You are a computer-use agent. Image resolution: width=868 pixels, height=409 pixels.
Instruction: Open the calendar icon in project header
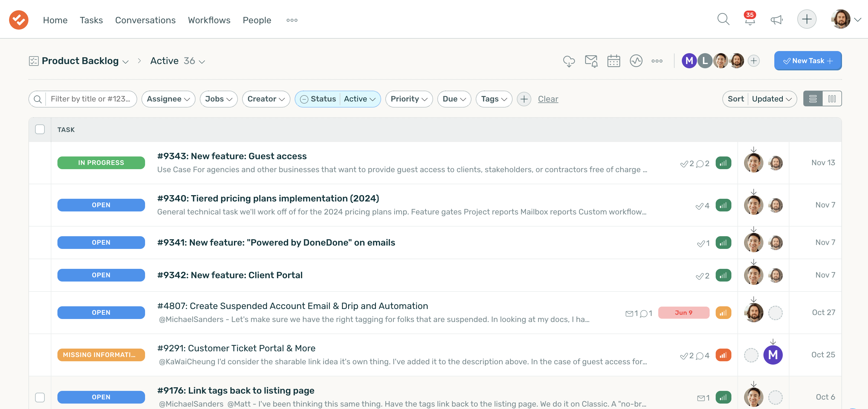(614, 61)
